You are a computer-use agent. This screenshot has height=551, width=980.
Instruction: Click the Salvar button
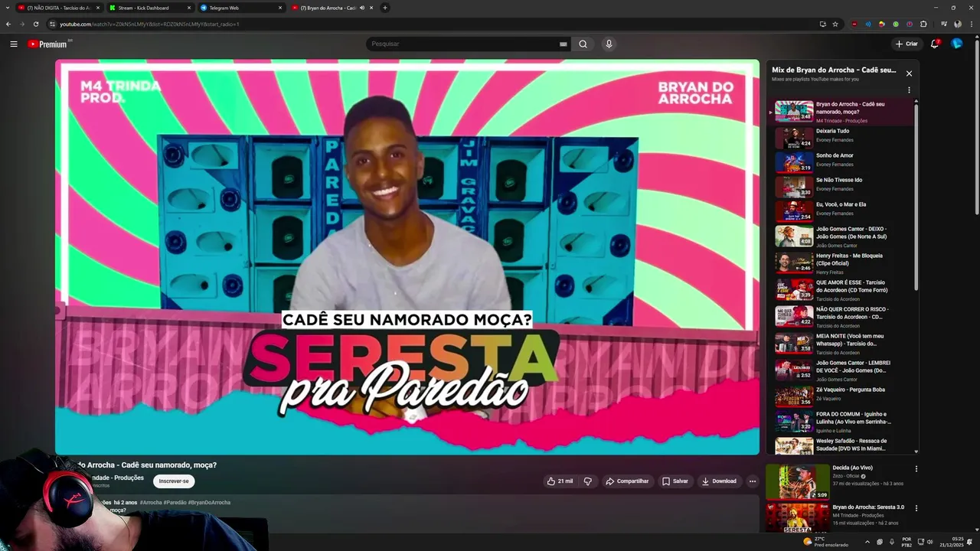pos(675,481)
